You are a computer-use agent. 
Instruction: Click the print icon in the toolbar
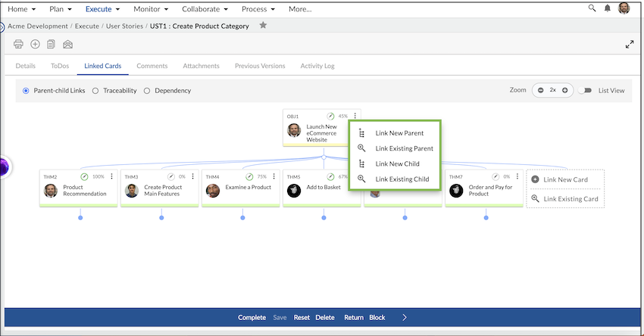(19, 45)
